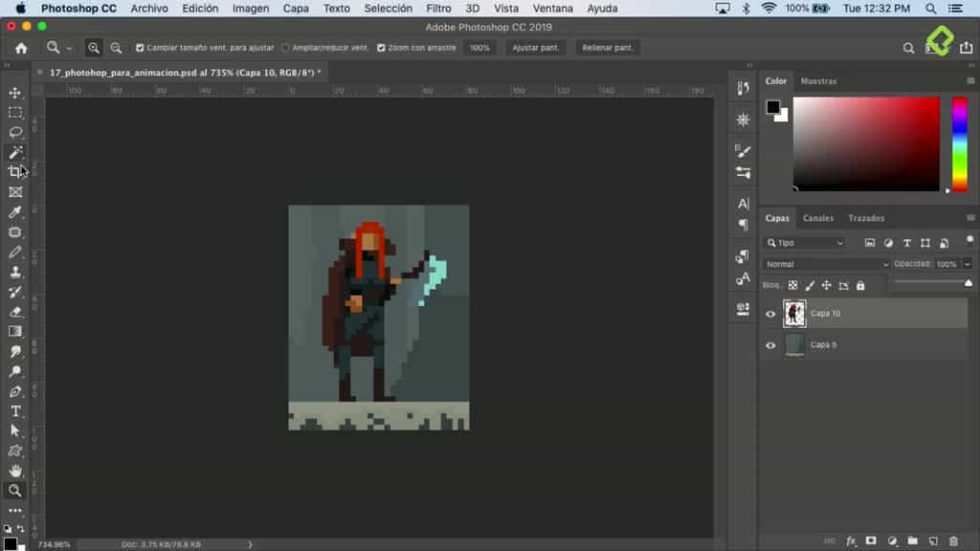Expand the status bar info arrow
The height and width of the screenshot is (551, 980).
point(250,544)
